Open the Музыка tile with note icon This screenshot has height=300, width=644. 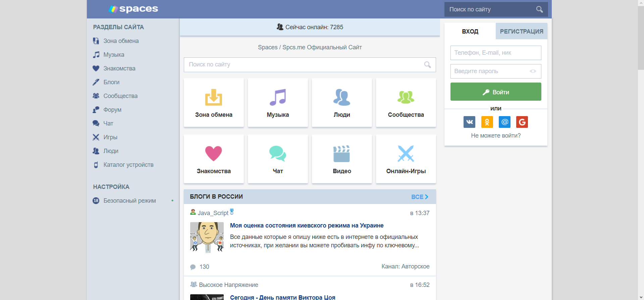(278, 103)
